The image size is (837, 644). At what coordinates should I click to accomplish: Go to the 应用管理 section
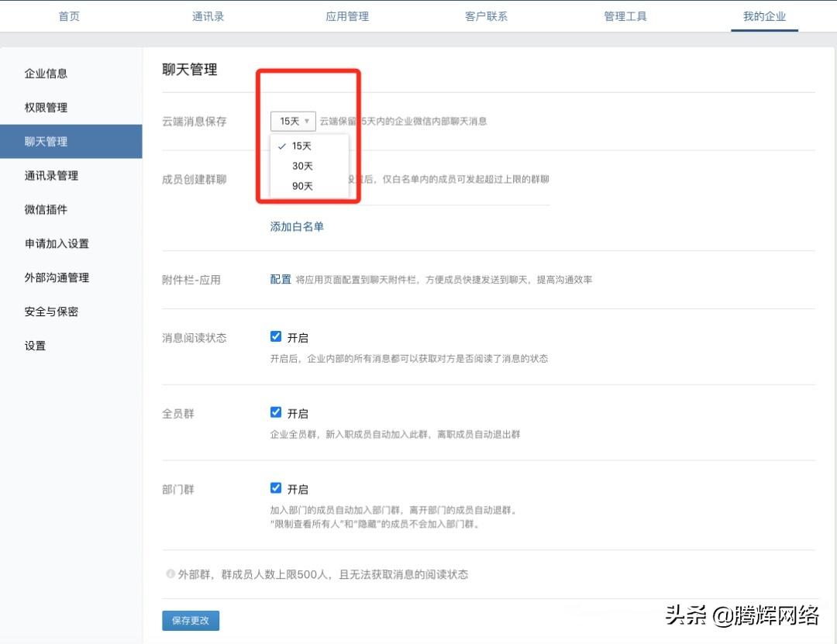(347, 15)
